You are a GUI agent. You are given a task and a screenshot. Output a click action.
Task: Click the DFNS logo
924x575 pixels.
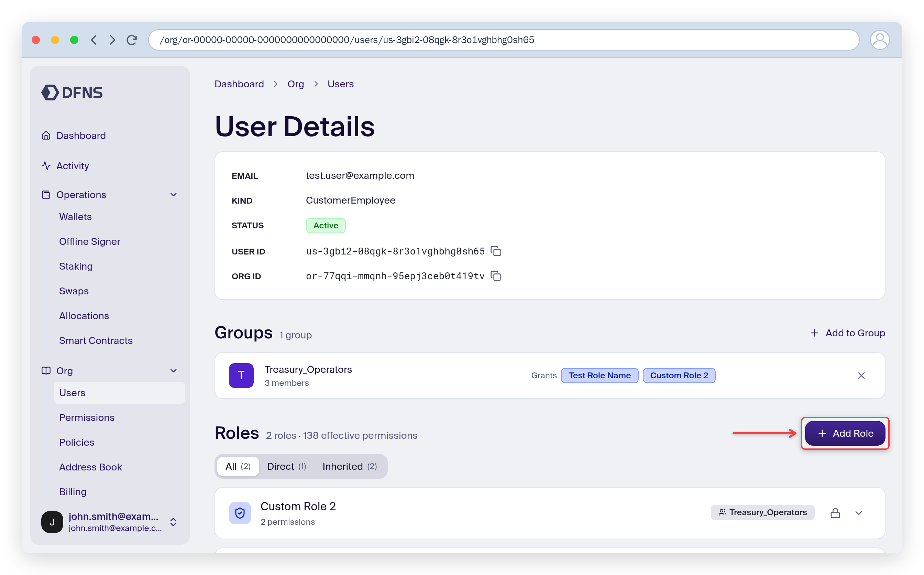(x=72, y=93)
